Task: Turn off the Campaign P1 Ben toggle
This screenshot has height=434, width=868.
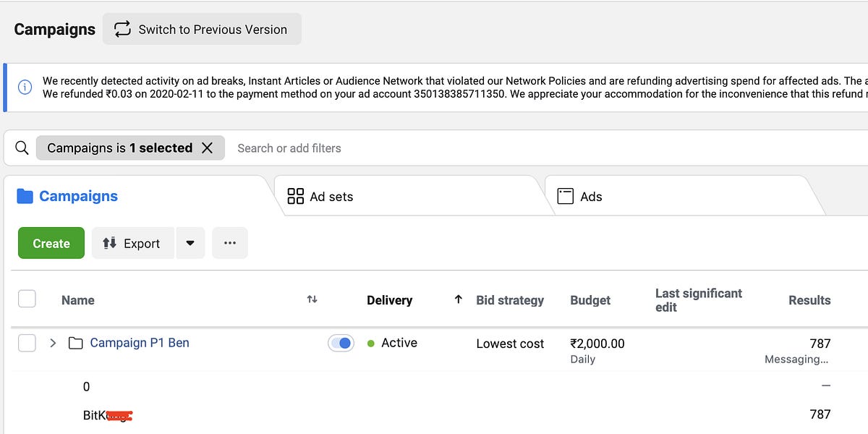Action: [x=341, y=343]
